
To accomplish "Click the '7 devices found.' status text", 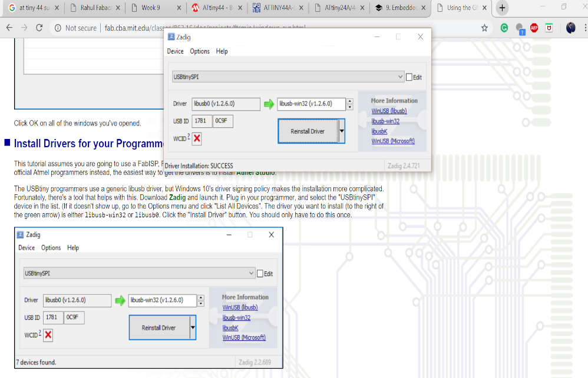I will (x=36, y=362).
